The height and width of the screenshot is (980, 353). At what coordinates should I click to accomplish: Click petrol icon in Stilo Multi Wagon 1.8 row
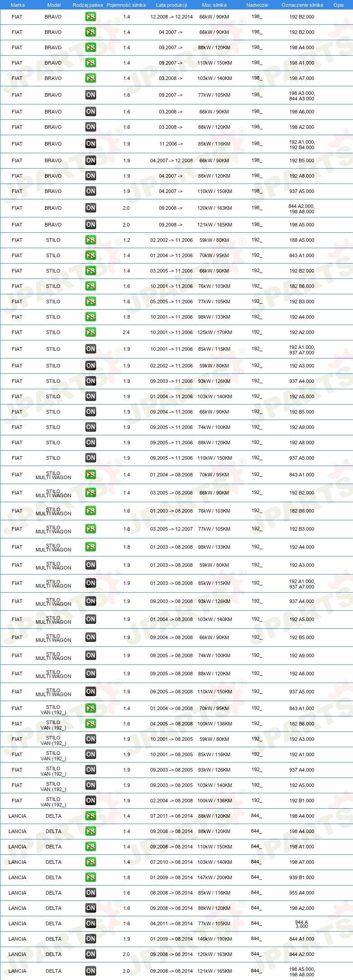pyautogui.click(x=91, y=547)
